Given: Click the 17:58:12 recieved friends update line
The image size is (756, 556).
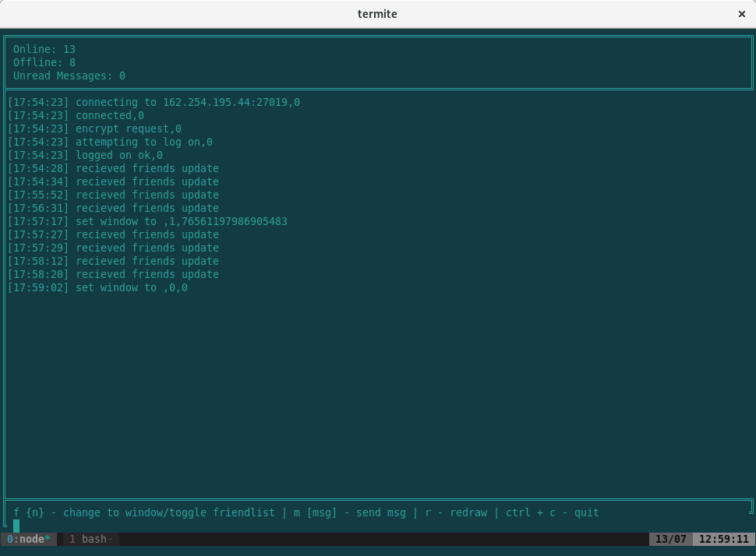Looking at the screenshot, I should click(x=113, y=261).
